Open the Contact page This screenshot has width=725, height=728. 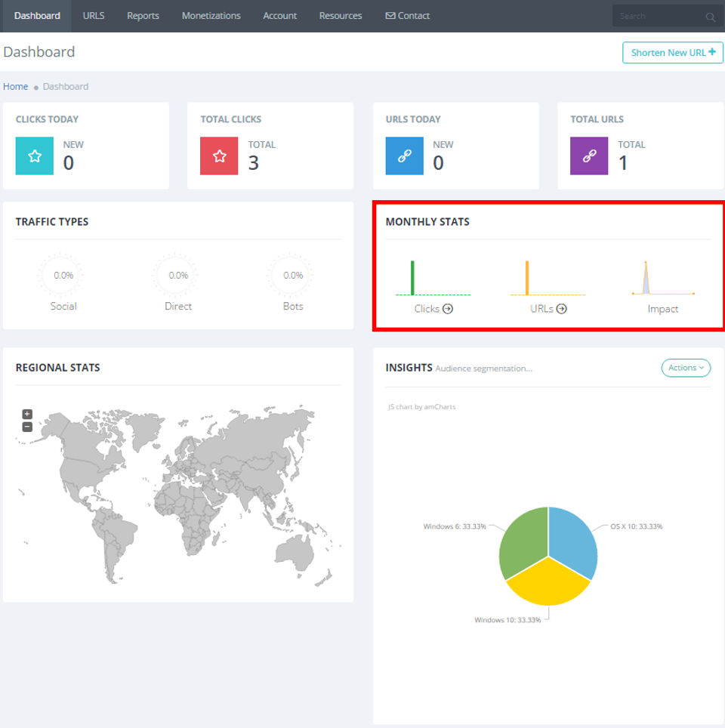[x=407, y=16]
